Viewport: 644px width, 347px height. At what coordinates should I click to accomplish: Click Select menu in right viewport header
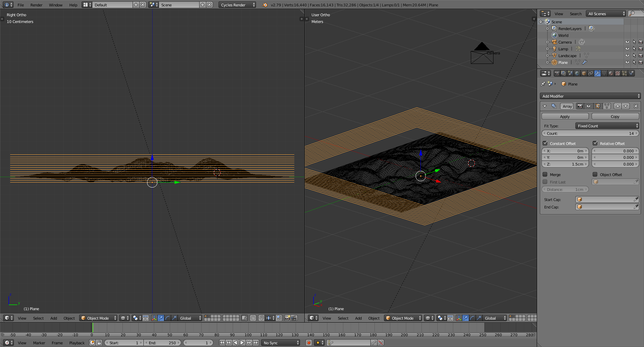tap(343, 318)
